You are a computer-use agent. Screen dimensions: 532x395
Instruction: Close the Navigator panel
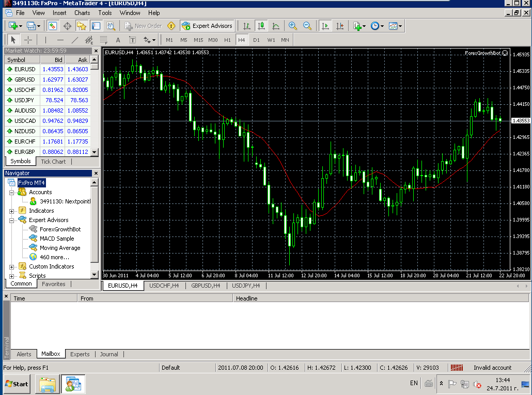[x=96, y=173]
